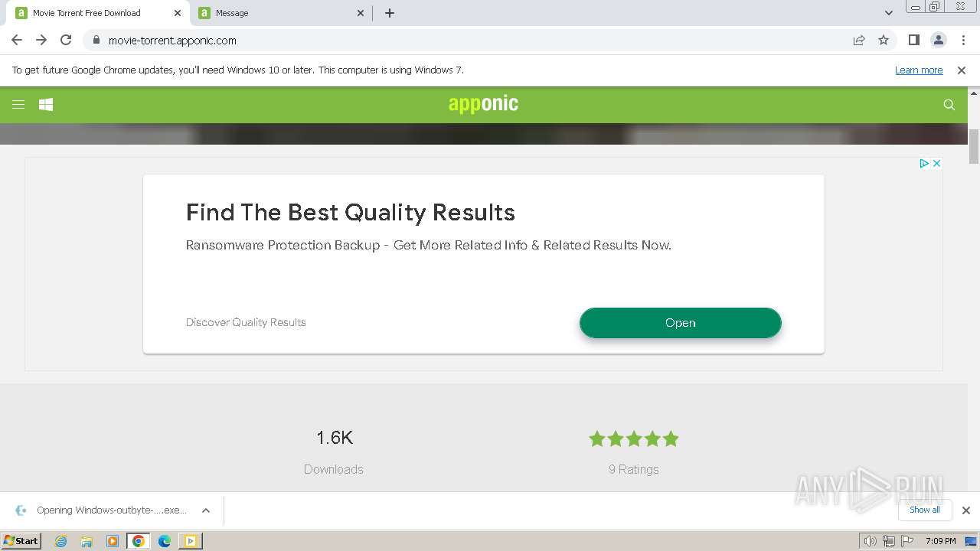Click the vertical page scrollbar thumb
Screen dimensions: 980x551
click(x=974, y=147)
